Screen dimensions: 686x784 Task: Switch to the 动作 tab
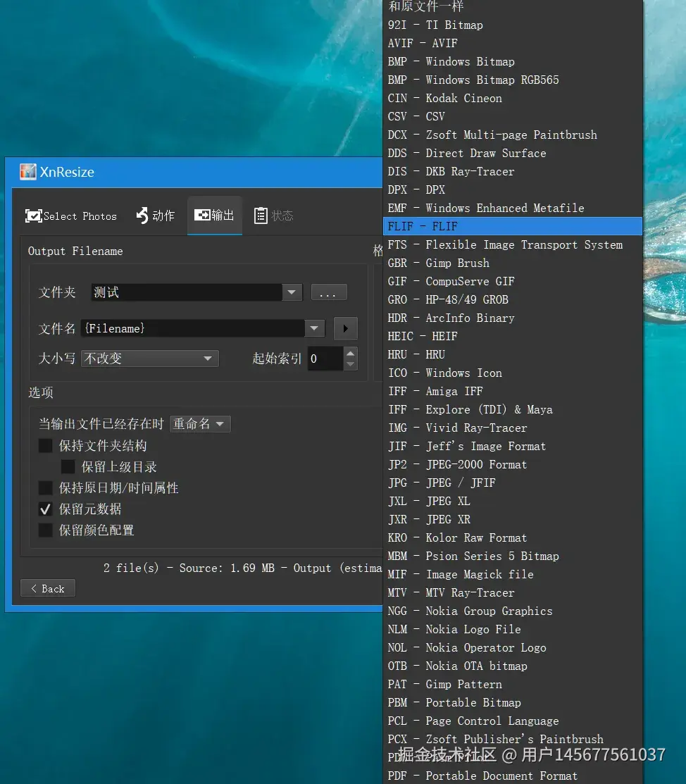(155, 216)
